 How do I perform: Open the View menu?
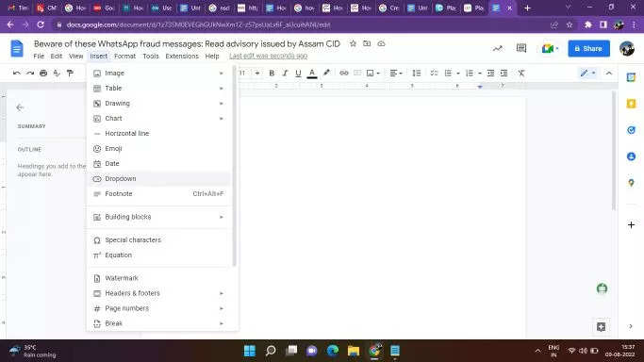click(x=75, y=56)
